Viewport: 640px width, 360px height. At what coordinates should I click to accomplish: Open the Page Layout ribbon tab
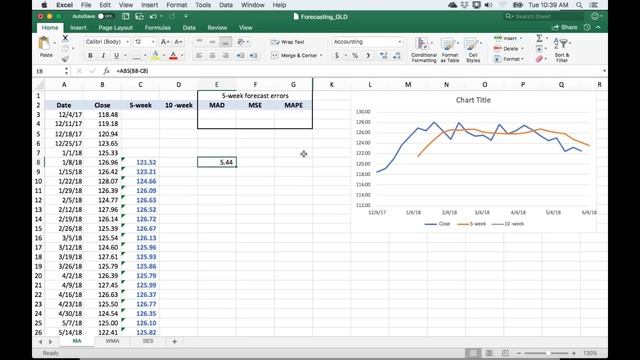(x=116, y=28)
